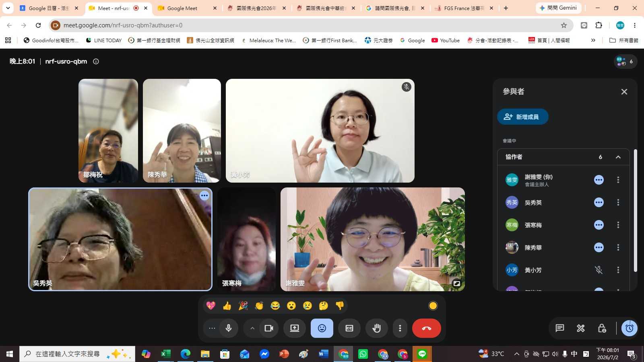644x362 pixels.
Task: Send the sparkling heart reaction
Action: [x=211, y=306]
